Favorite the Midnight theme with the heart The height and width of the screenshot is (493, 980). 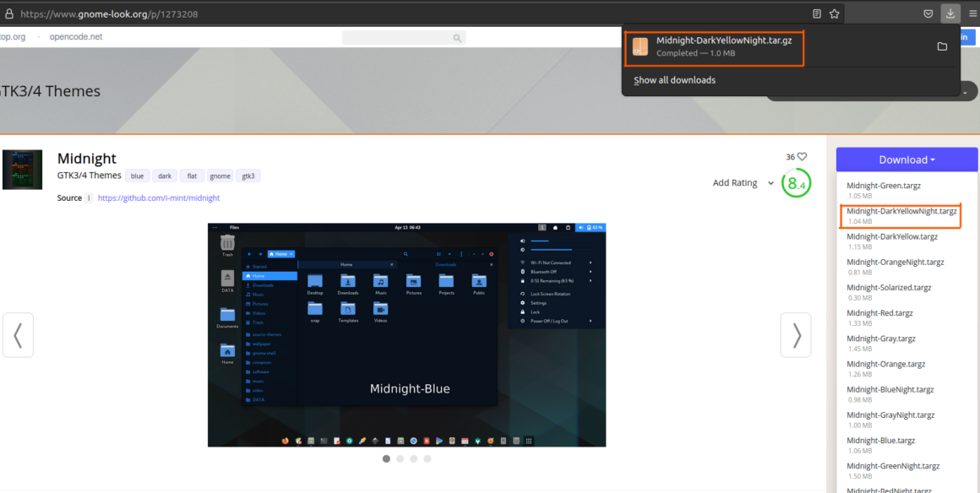(x=803, y=156)
